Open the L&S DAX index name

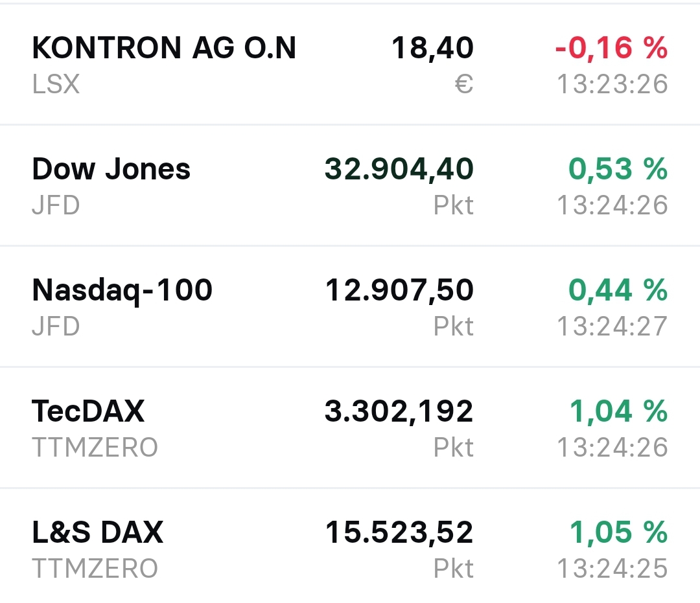pyautogui.click(x=97, y=532)
